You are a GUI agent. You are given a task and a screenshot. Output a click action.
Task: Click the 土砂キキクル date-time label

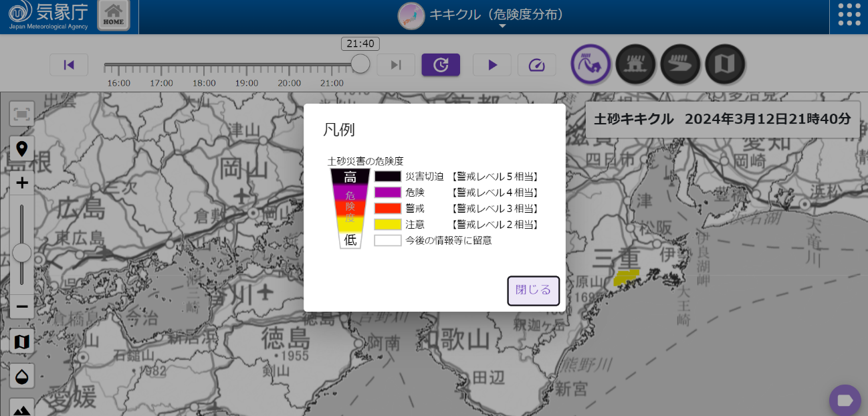(x=723, y=119)
